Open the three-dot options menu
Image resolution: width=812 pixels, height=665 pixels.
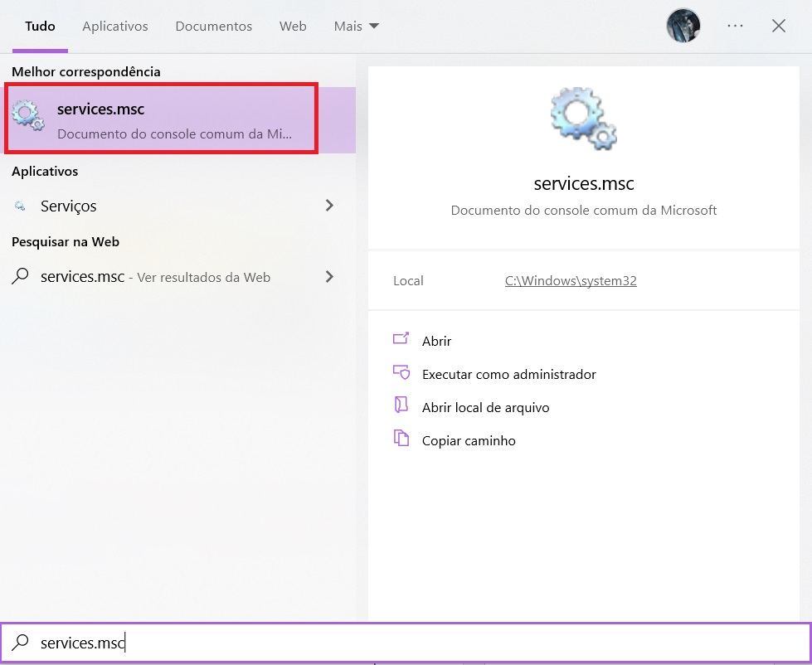pyautogui.click(x=736, y=26)
